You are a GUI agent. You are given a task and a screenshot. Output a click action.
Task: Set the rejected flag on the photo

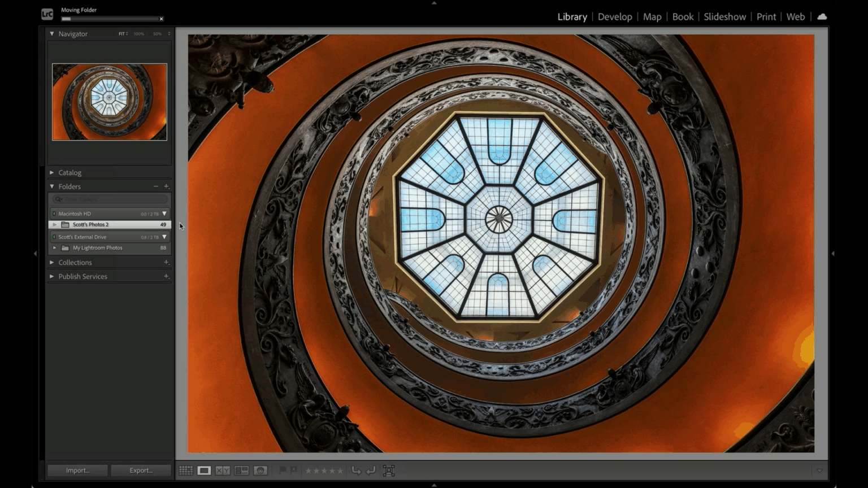click(x=294, y=470)
